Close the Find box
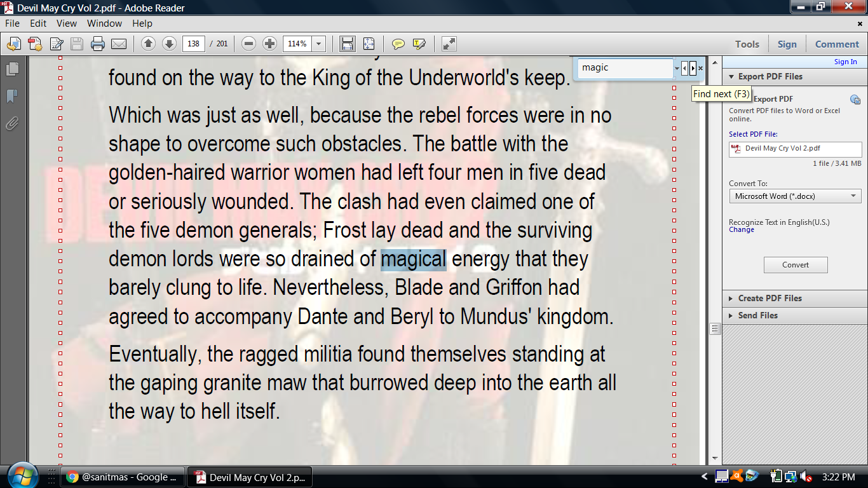868x488 pixels. point(701,67)
